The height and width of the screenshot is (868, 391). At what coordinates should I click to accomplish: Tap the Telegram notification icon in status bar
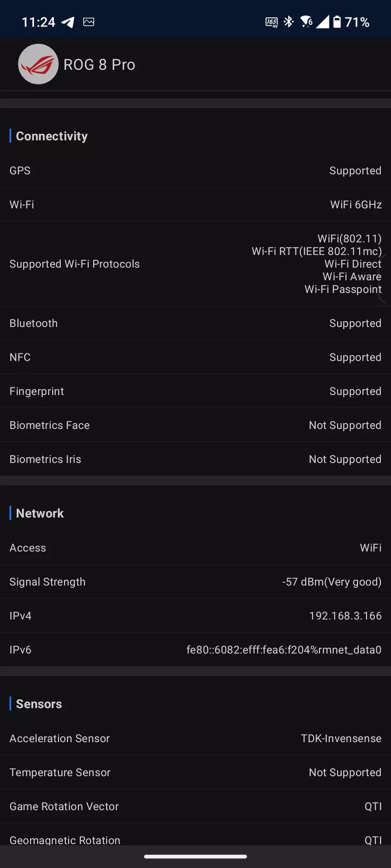[x=68, y=22]
